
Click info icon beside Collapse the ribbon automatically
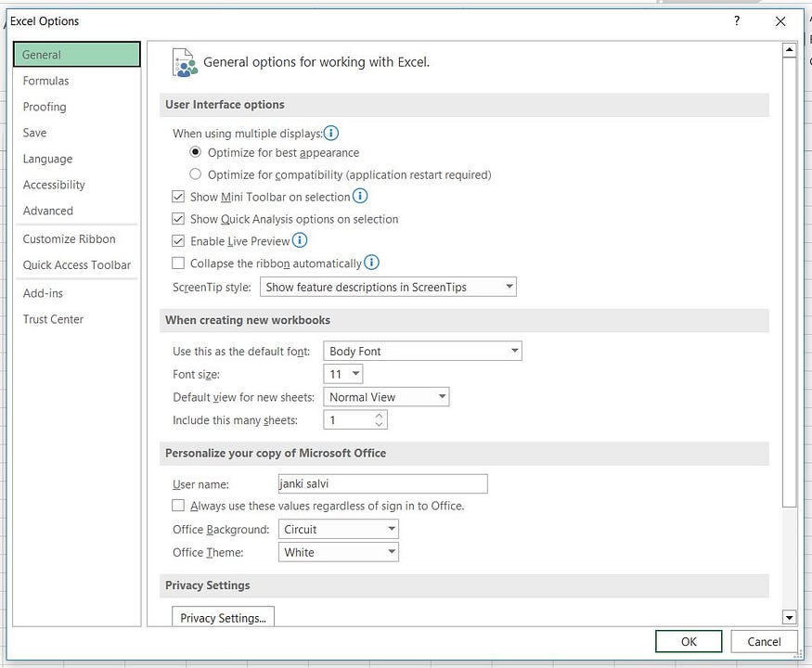(x=371, y=263)
